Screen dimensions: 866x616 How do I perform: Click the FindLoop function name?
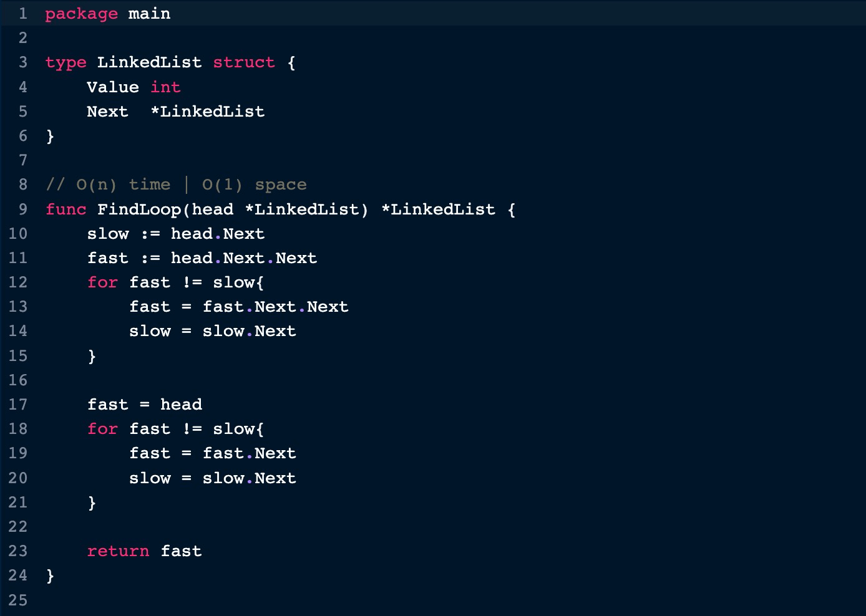[139, 209]
